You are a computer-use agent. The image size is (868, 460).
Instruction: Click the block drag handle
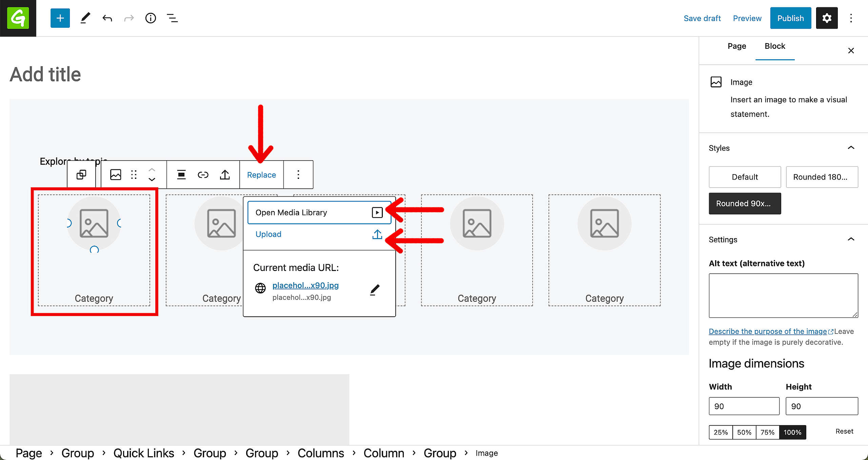coord(134,175)
